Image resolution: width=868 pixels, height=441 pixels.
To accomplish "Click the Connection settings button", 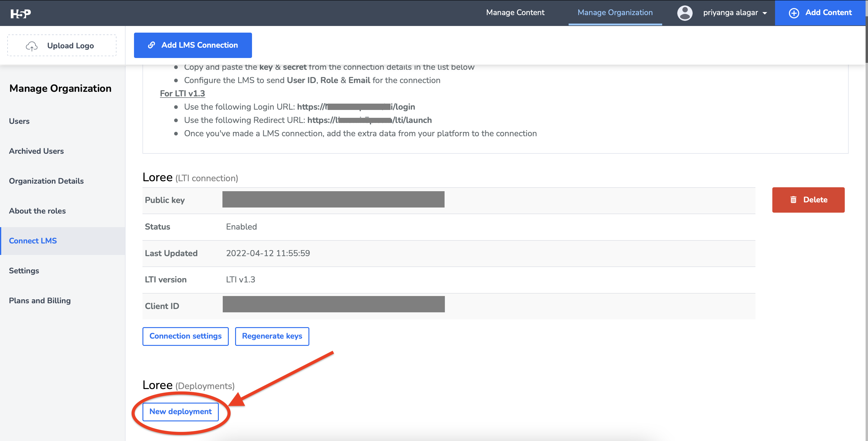I will (185, 336).
